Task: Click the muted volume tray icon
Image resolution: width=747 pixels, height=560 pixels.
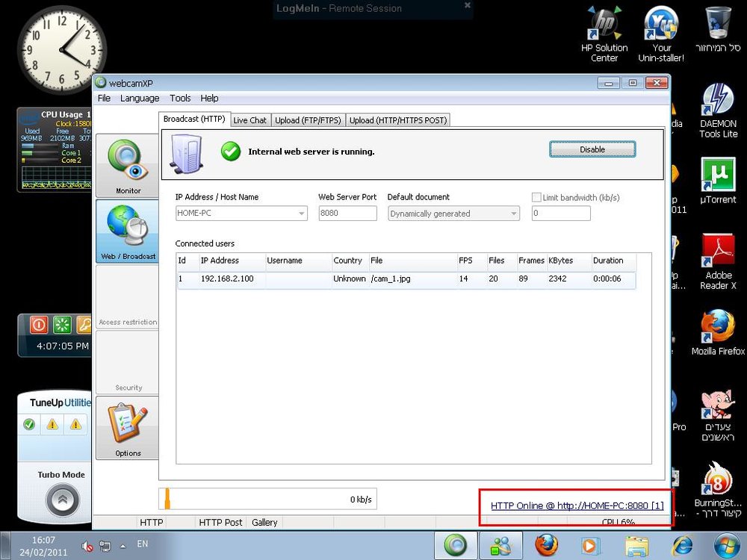Action: coord(87,546)
